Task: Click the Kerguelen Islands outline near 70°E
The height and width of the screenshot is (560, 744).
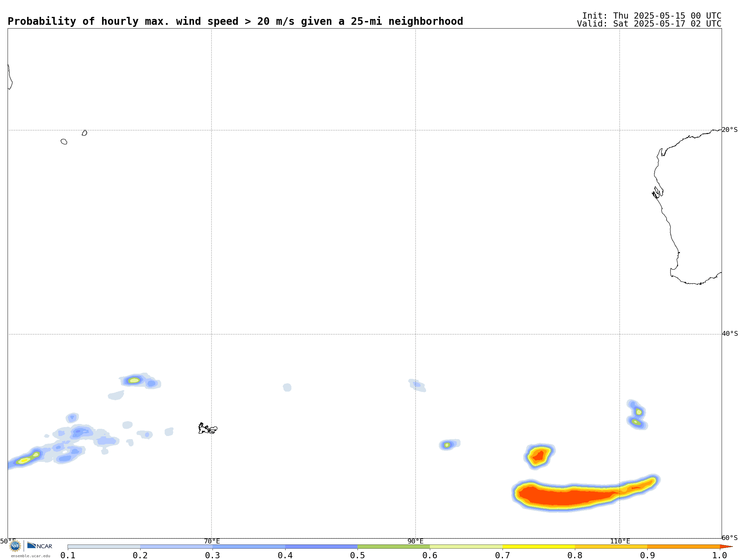Action: tap(208, 429)
